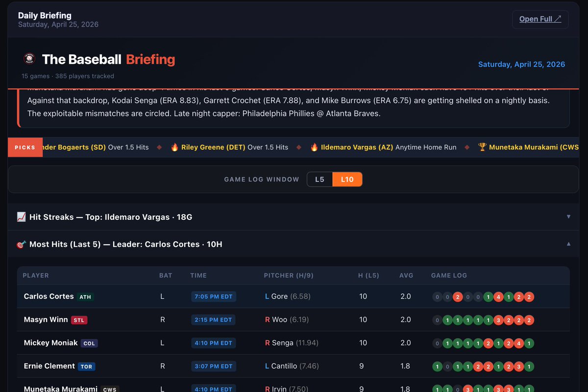Image resolution: width=588 pixels, height=392 pixels.
Task: Click the 3-hit game dot in Clement's log
Action: [x=518, y=366]
